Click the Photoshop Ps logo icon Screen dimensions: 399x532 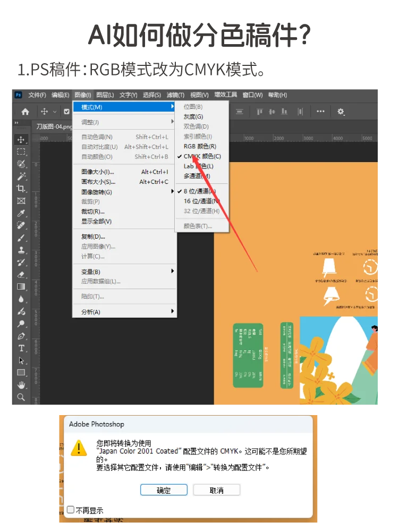tap(18, 95)
